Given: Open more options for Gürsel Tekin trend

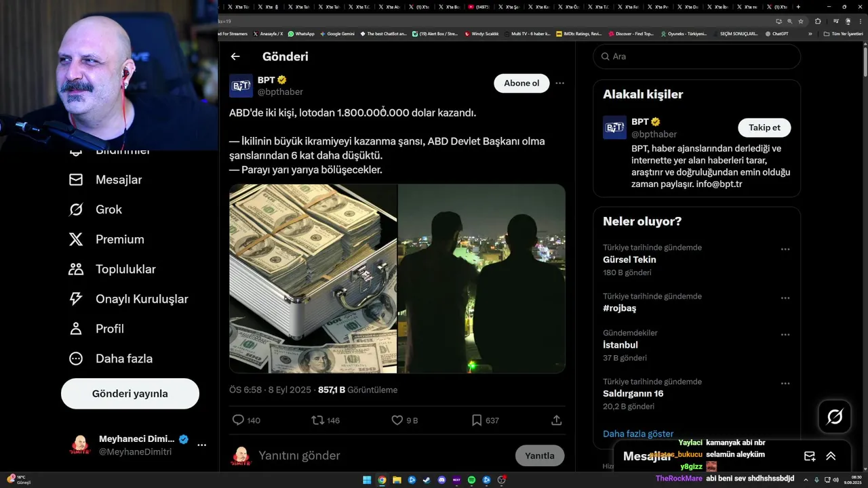Looking at the screenshot, I should click(x=785, y=249).
